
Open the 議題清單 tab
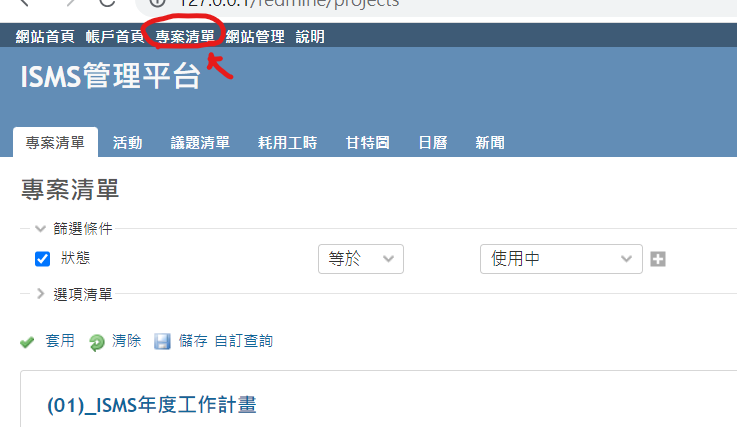(x=200, y=142)
